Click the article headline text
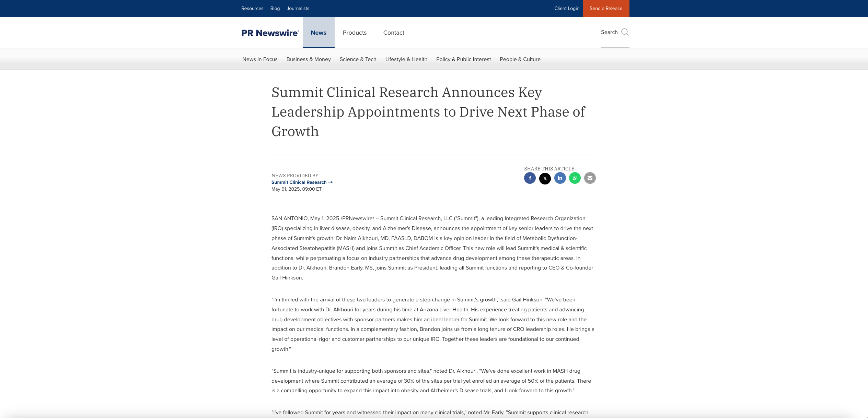 [x=428, y=112]
